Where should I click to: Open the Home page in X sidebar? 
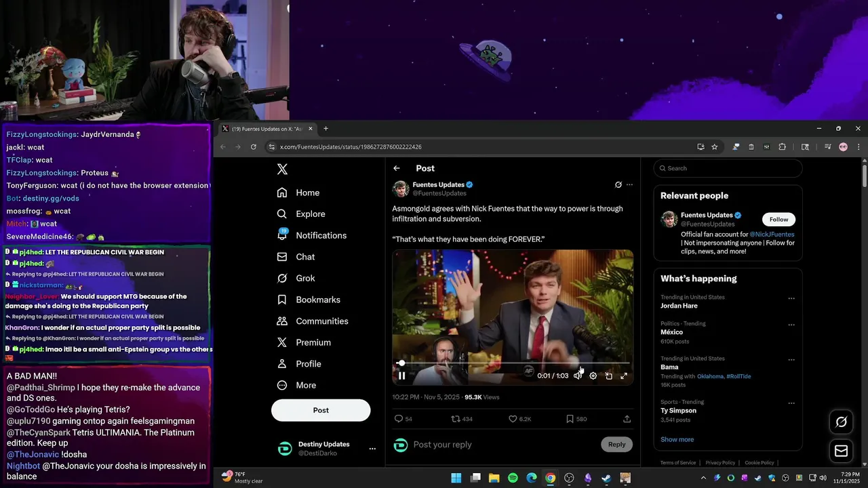[298, 192]
